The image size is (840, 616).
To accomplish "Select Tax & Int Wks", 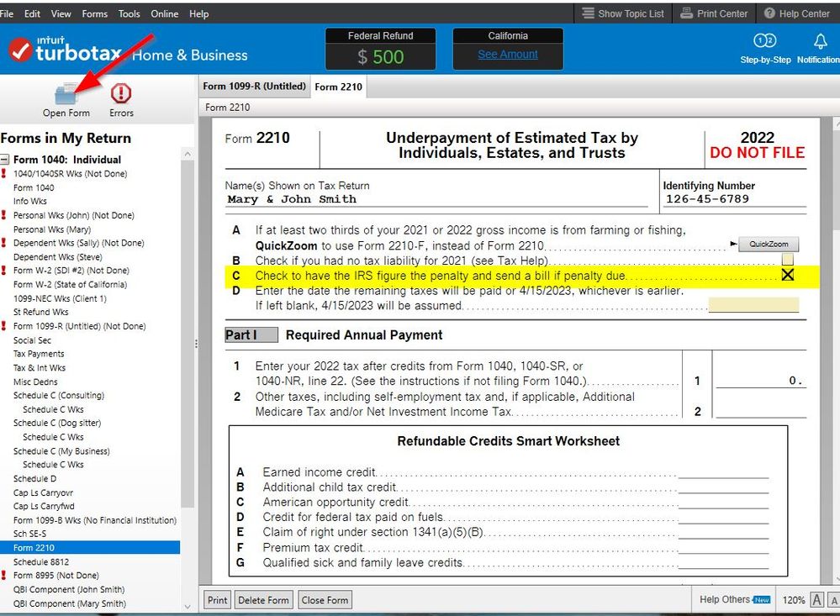I will coord(40,367).
